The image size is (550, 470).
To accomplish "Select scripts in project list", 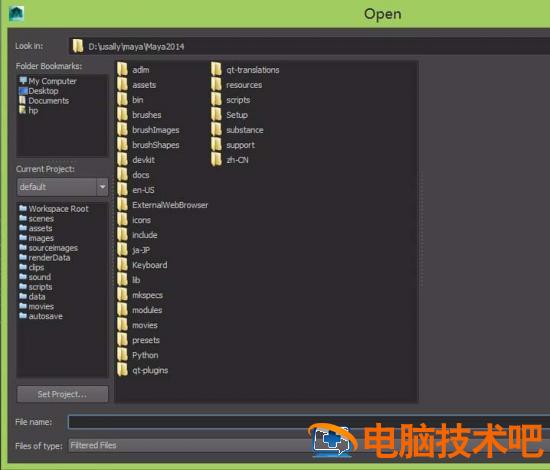I will point(36,287).
